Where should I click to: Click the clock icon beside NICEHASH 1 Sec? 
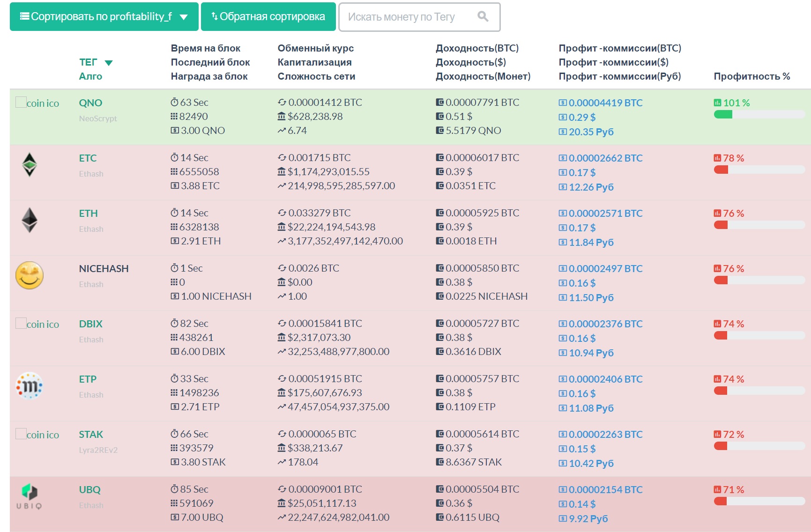(174, 268)
